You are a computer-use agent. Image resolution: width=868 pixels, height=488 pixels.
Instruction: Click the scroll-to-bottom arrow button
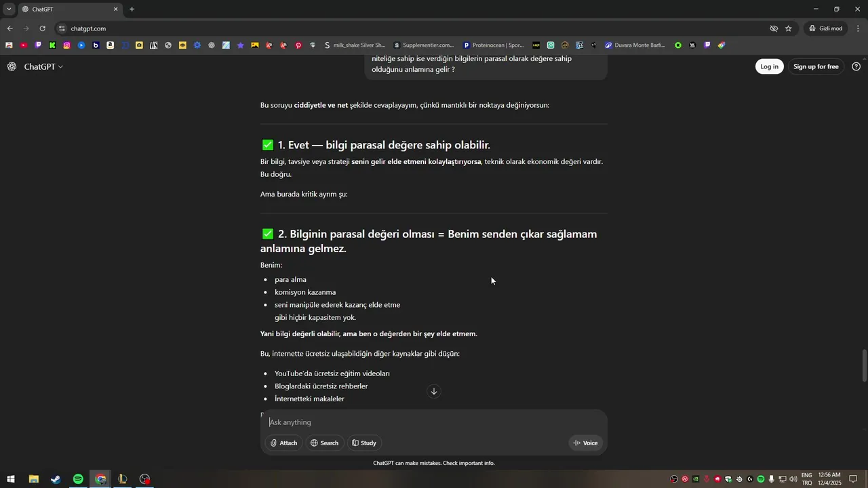[434, 391]
